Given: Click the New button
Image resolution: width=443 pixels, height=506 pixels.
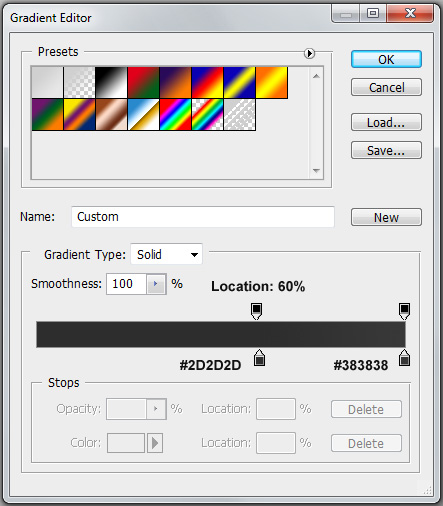Looking at the screenshot, I should click(386, 217).
